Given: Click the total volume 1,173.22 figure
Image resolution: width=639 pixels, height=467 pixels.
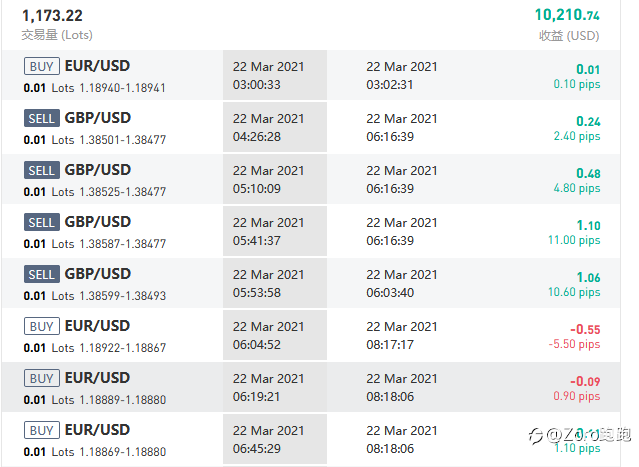Looking at the screenshot, I should click(52, 15).
